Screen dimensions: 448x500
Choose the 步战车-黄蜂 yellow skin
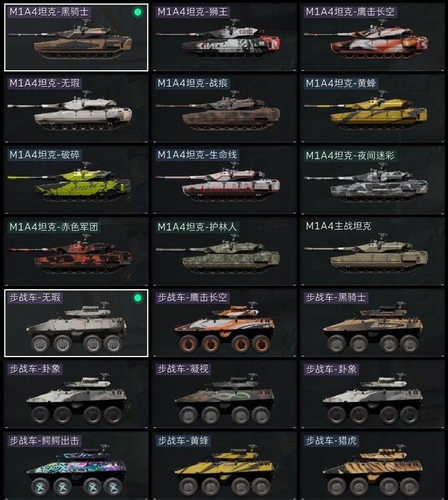coord(224,465)
